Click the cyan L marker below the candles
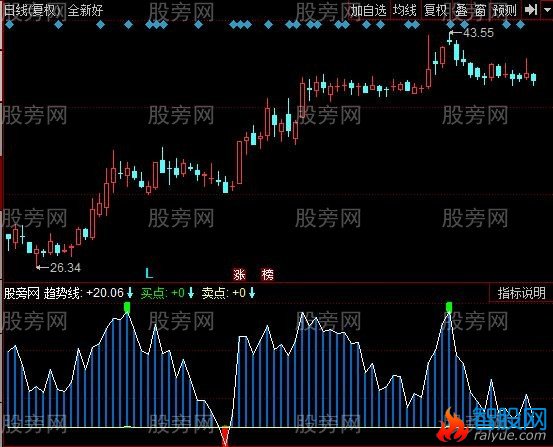Screen dimensions: 553x447 149,273
